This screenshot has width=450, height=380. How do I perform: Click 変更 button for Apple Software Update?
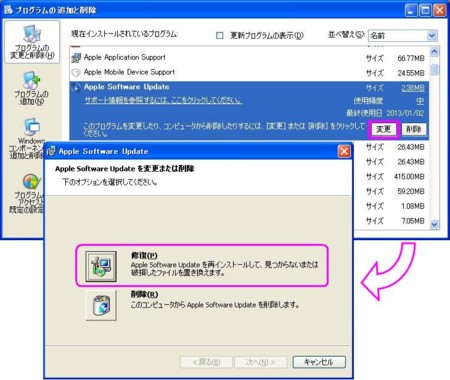pyautogui.click(x=384, y=129)
